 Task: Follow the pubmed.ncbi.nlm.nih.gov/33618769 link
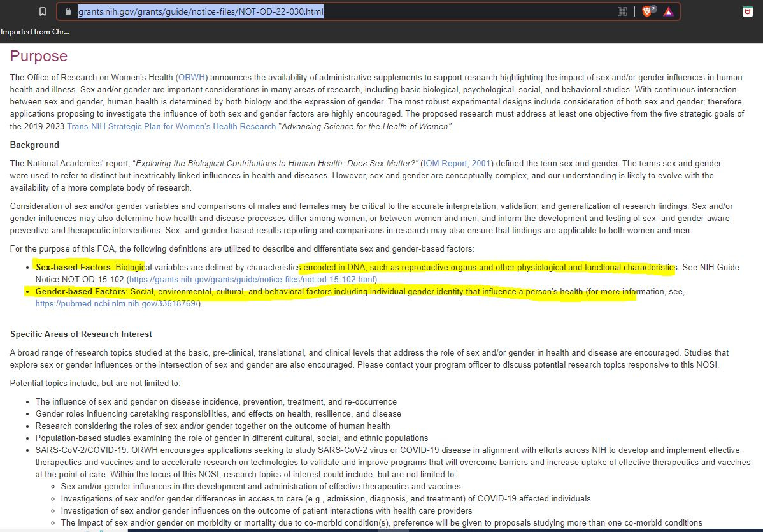click(117, 304)
